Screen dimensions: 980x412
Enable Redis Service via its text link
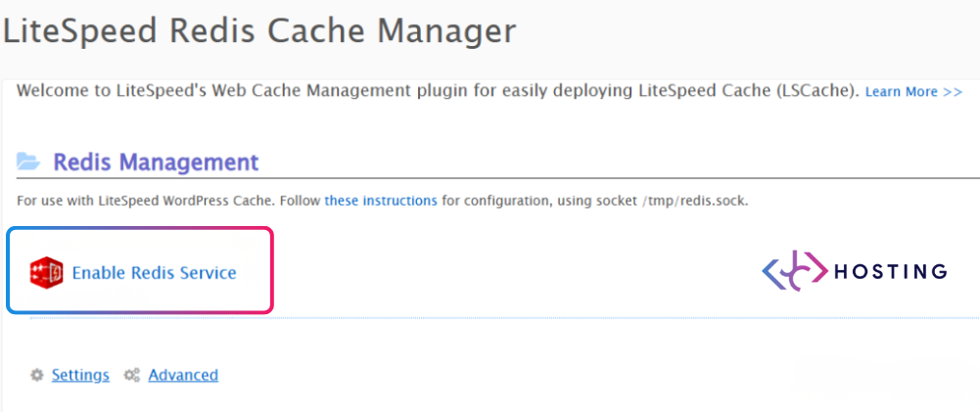(x=154, y=273)
